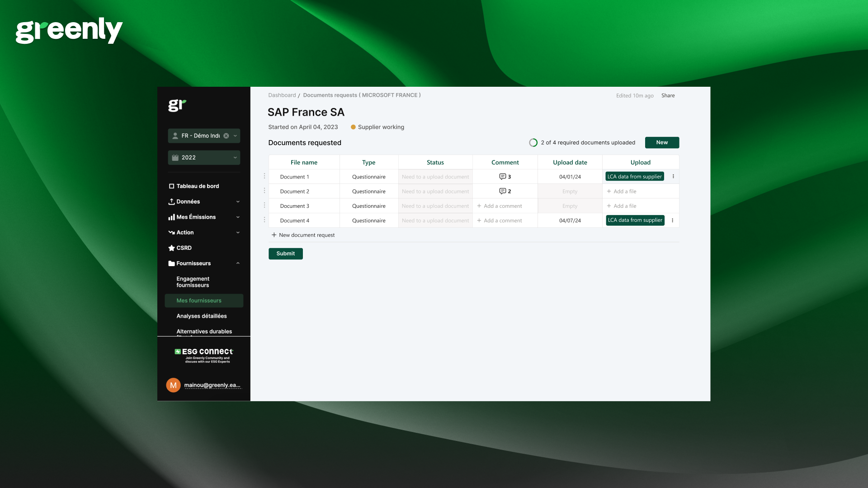Click the Action trend icon
The image size is (868, 488).
[x=171, y=233]
